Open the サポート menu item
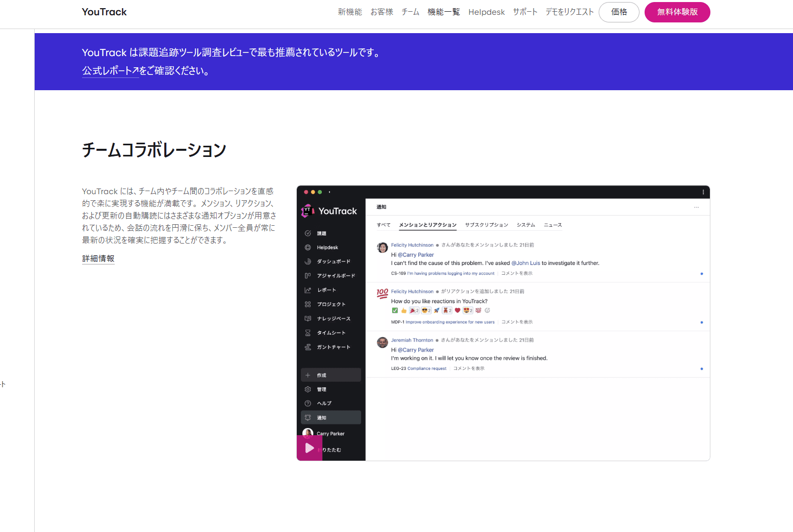This screenshot has width=793, height=532. pyautogui.click(x=525, y=12)
